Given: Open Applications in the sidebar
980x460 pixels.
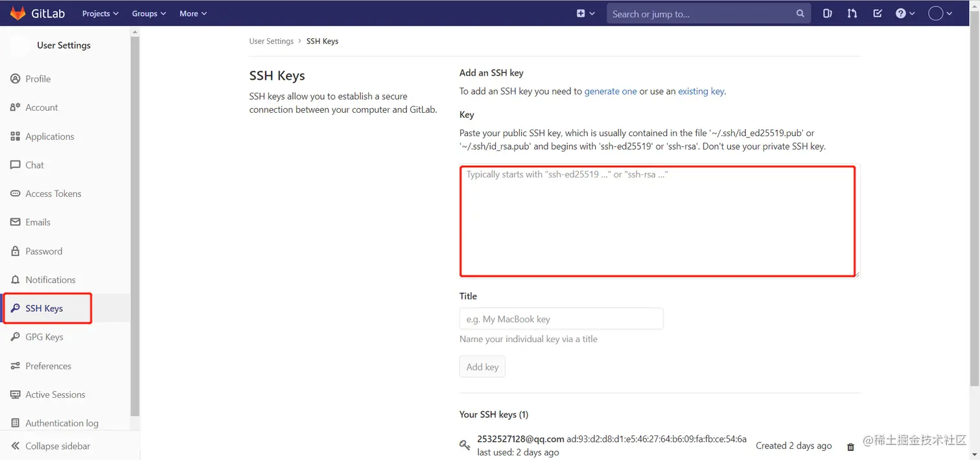Looking at the screenshot, I should point(50,137).
